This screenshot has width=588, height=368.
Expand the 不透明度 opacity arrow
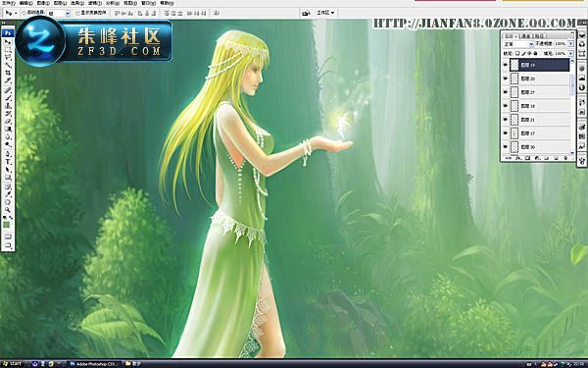tap(570, 44)
